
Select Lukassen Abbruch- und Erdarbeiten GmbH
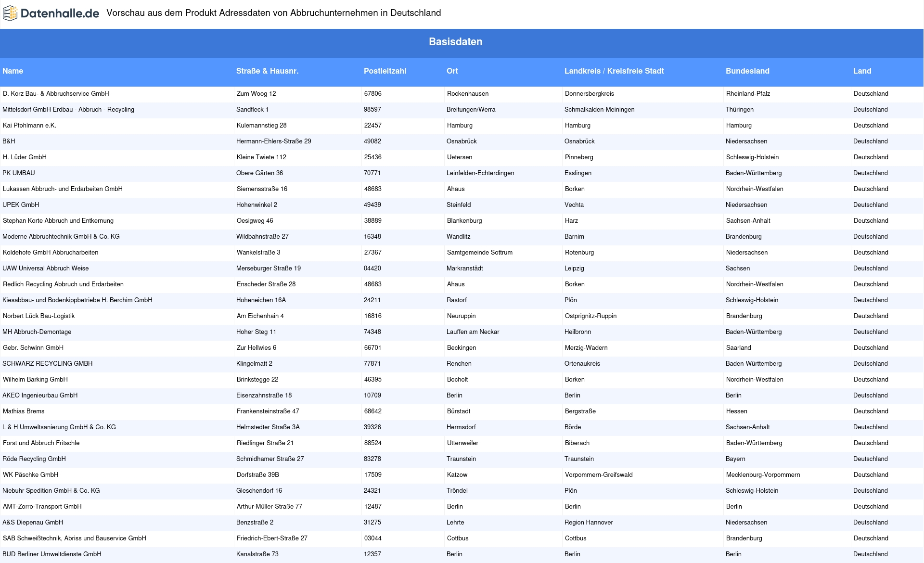63,189
